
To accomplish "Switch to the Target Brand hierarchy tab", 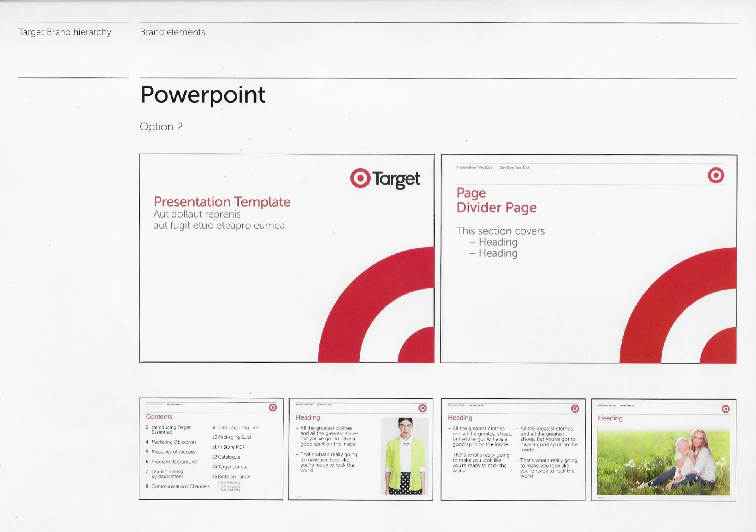I will tap(64, 32).
